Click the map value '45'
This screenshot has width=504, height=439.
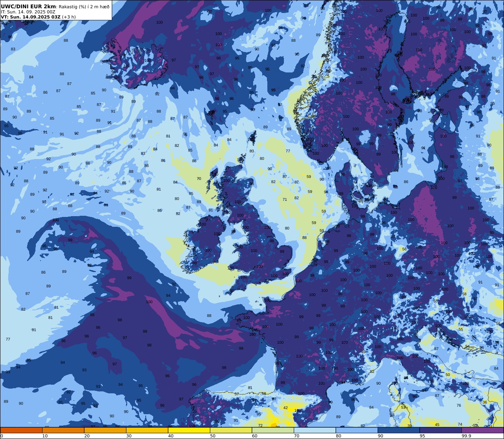pos(437,425)
